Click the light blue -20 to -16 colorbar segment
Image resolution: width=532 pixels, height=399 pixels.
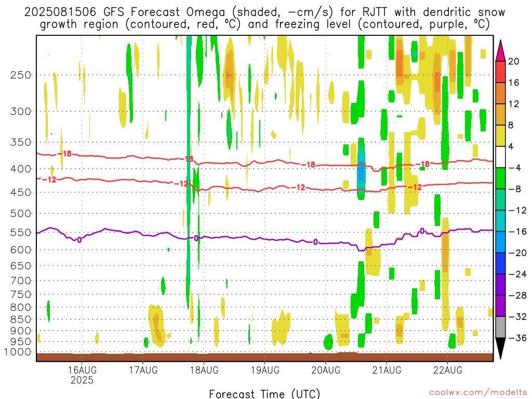pos(500,242)
